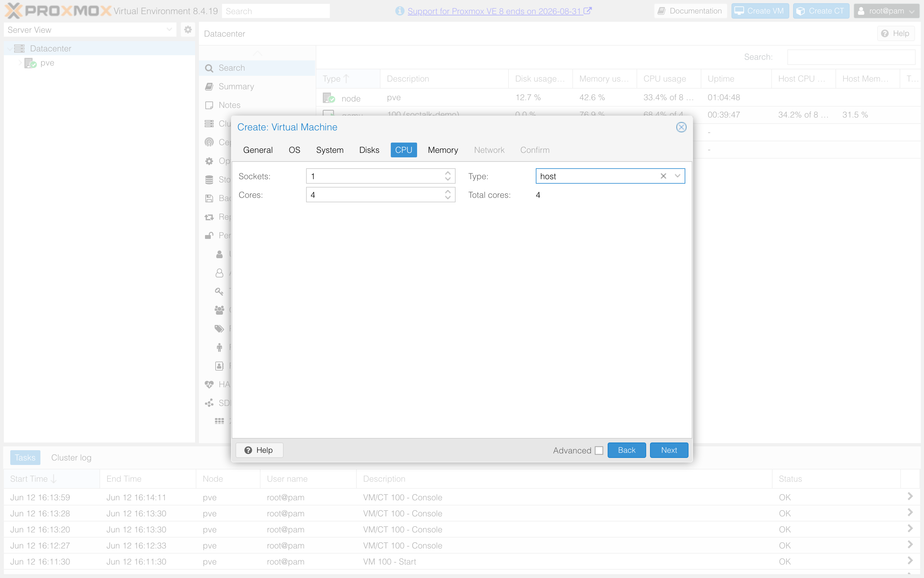
Task: Click the Help button in Datacenter header
Action: tap(896, 34)
